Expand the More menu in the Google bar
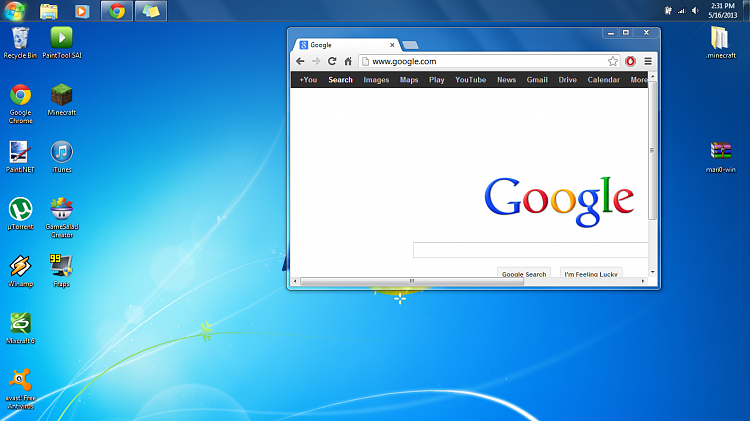Viewport: 750px width, 421px height. point(639,80)
